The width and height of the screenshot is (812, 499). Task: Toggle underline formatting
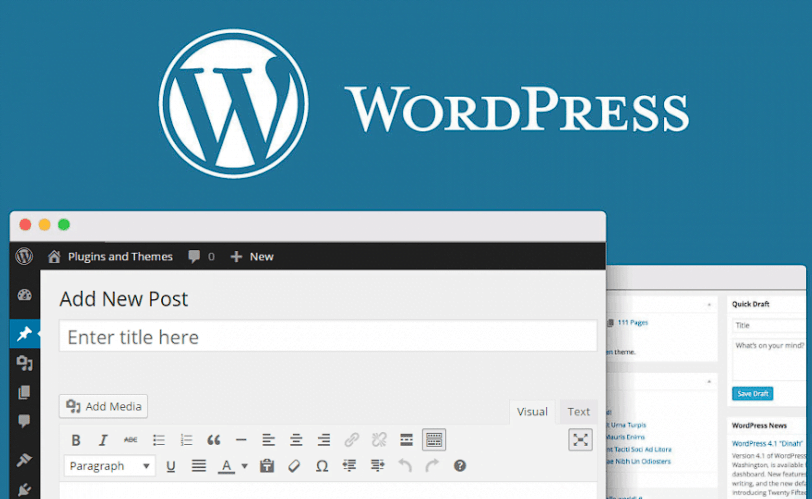pos(170,466)
